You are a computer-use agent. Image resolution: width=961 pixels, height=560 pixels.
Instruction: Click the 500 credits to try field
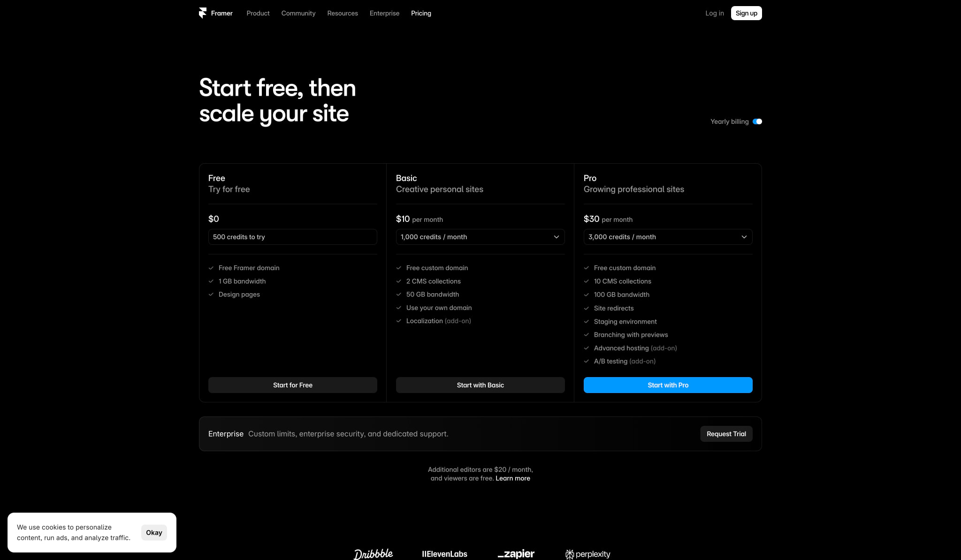pyautogui.click(x=292, y=237)
